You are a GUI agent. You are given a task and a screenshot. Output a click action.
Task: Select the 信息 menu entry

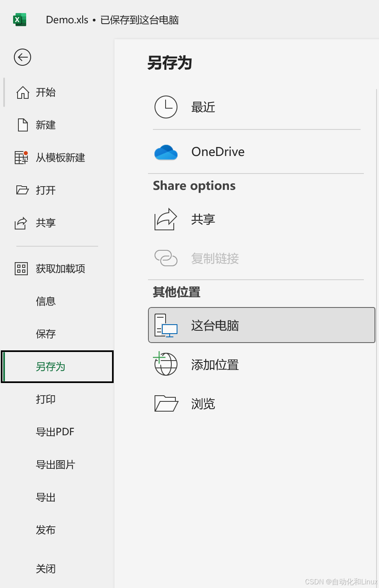click(x=45, y=301)
